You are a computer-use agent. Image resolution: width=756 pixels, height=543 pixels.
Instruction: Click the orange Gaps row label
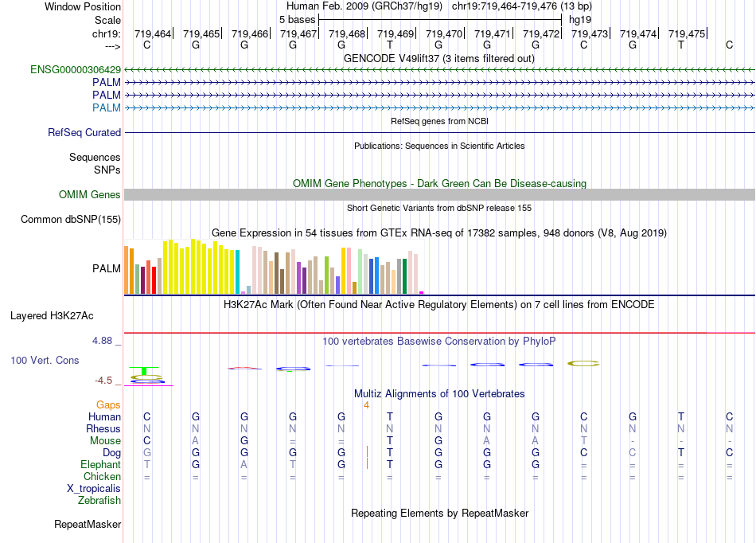click(x=108, y=405)
